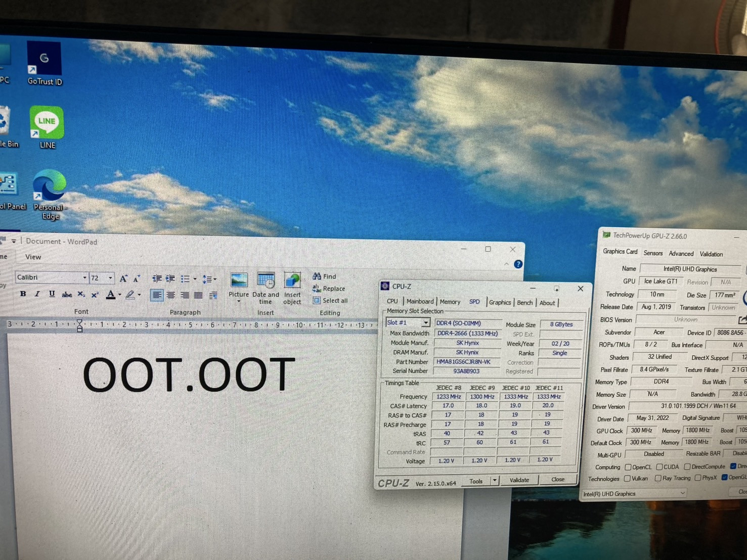Switch to the Mainboard tab in CPU-Z

point(420,301)
